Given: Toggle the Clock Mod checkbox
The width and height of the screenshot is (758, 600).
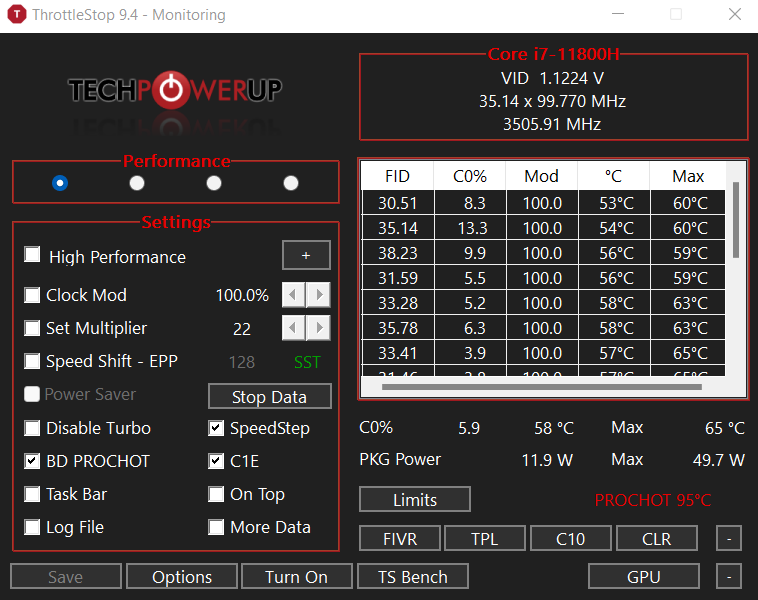Looking at the screenshot, I should coord(32,295).
